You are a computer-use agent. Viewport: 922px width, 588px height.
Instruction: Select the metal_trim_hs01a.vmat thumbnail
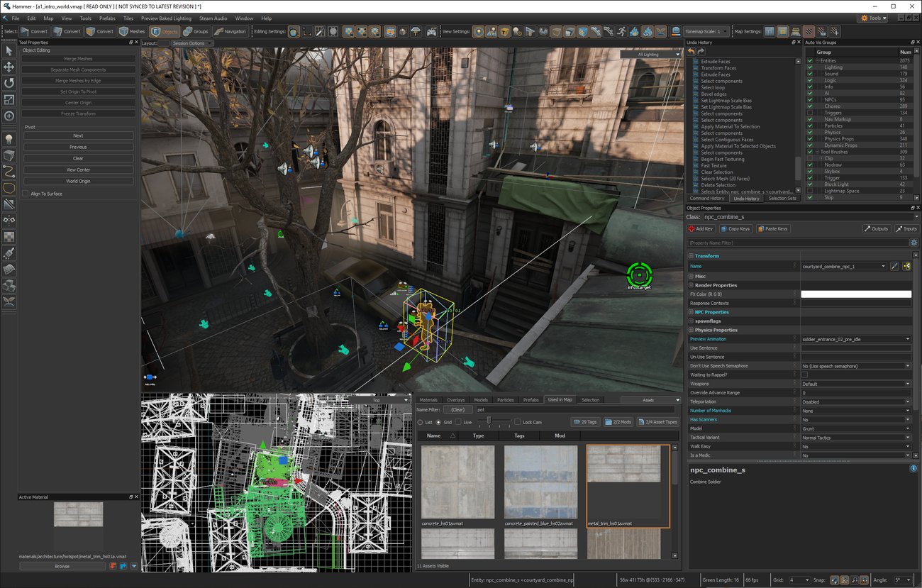pos(624,484)
